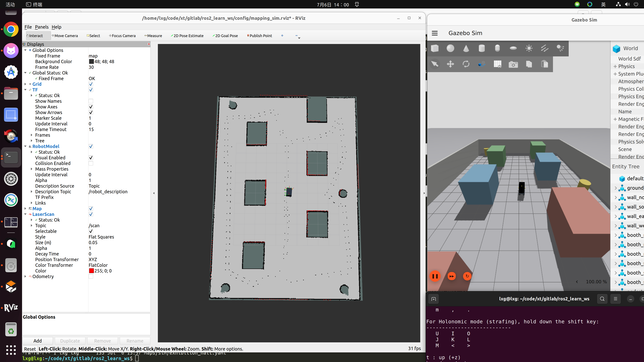Expand the Odometry display item
This screenshot has height=362, width=644.
pos(25,277)
